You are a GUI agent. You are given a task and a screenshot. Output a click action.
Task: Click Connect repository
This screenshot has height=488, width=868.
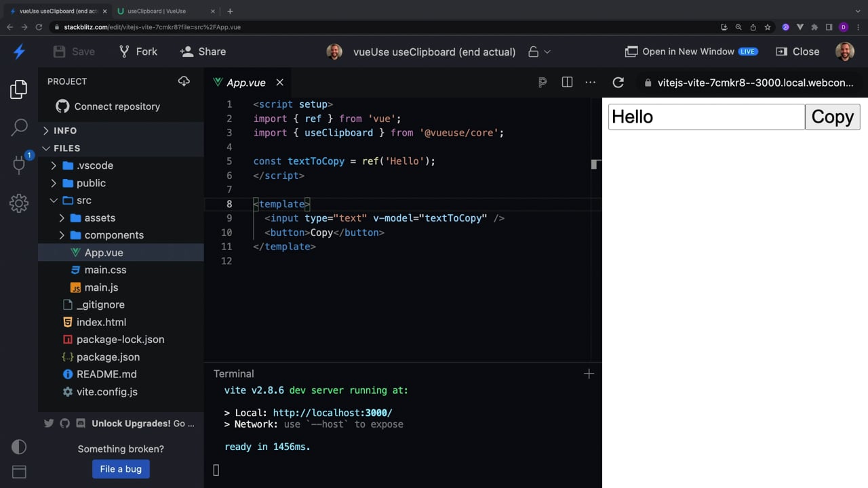tap(108, 106)
